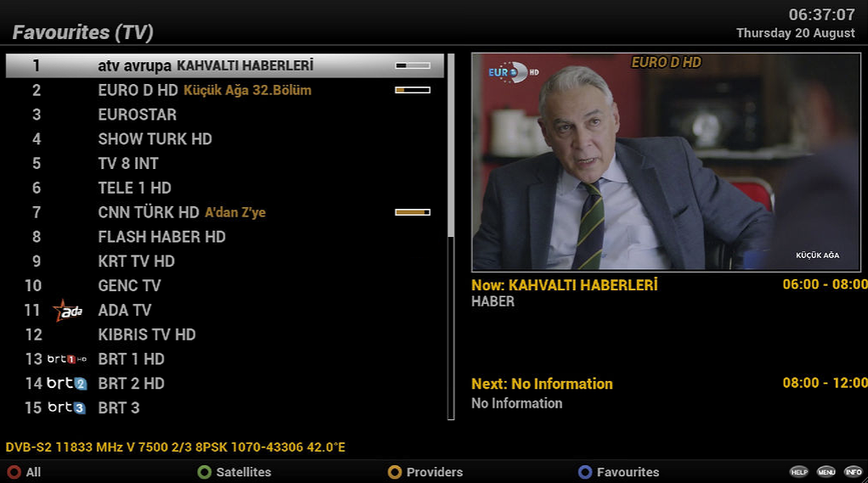868x483 pixels.
Task: Select channel 6 TELE 1 HD
Action: 225,188
